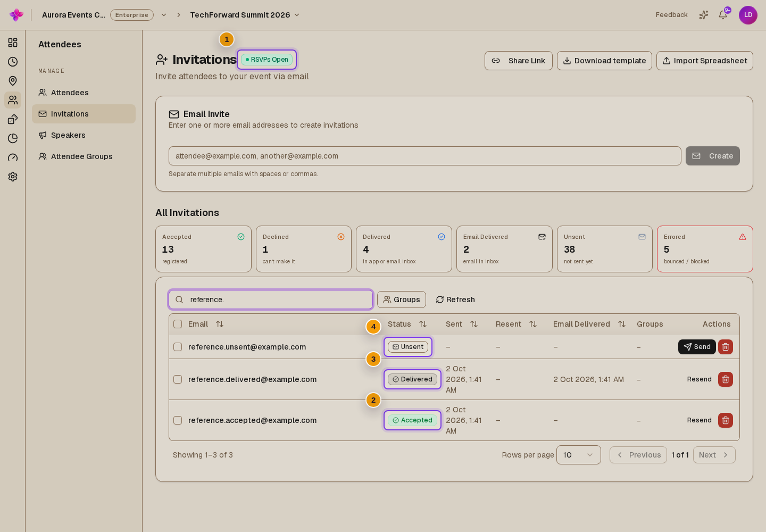The image size is (766, 532).
Task: Open the notifications bell
Action: tap(723, 15)
